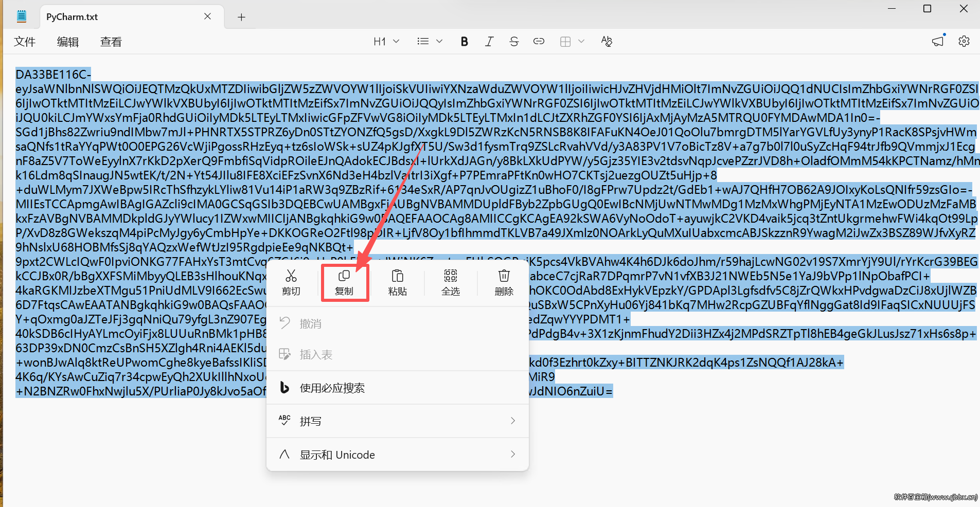980x507 pixels.
Task: Open Notepad settings gear
Action: point(964,42)
